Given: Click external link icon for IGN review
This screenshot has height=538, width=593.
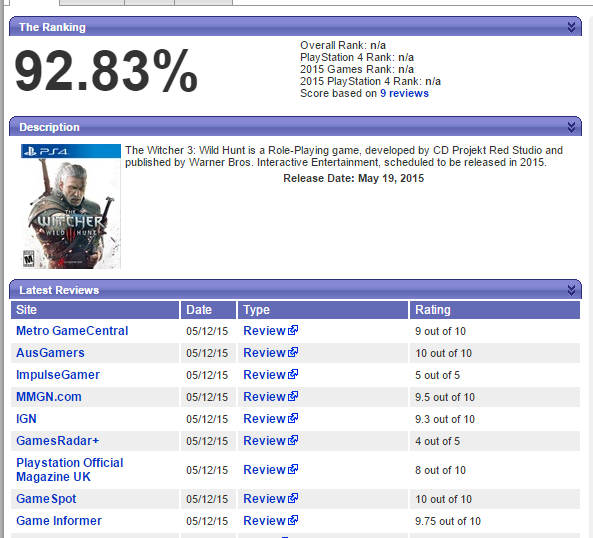Looking at the screenshot, I should click(293, 418).
